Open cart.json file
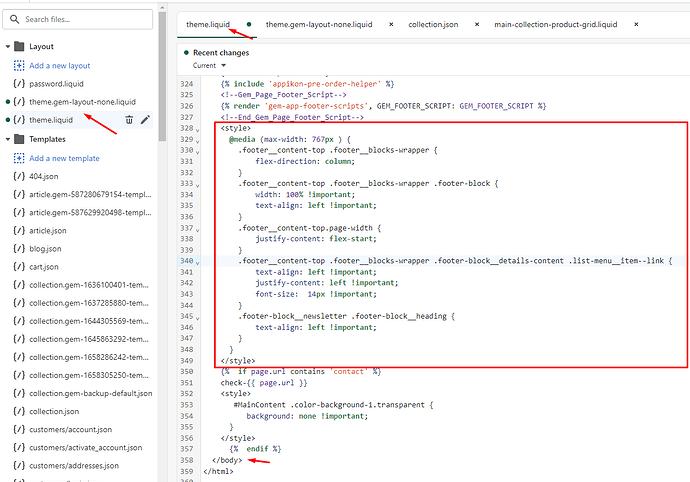 pyautogui.click(x=44, y=266)
